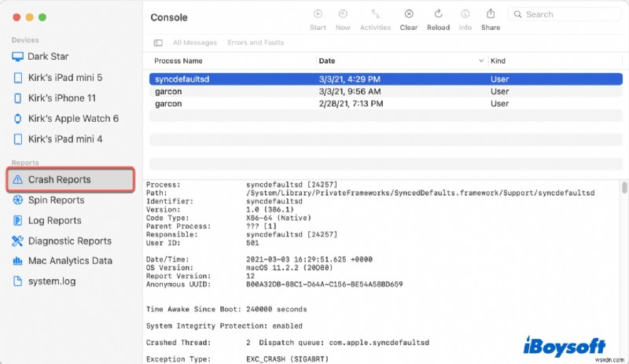
Task: Click the Anonymous UUID value text
Action: coord(324,285)
